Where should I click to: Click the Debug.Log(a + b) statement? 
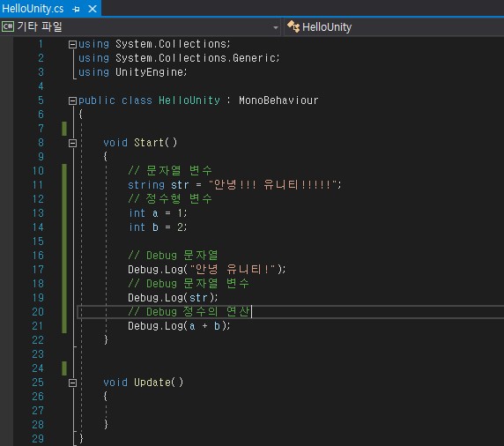tap(179, 326)
